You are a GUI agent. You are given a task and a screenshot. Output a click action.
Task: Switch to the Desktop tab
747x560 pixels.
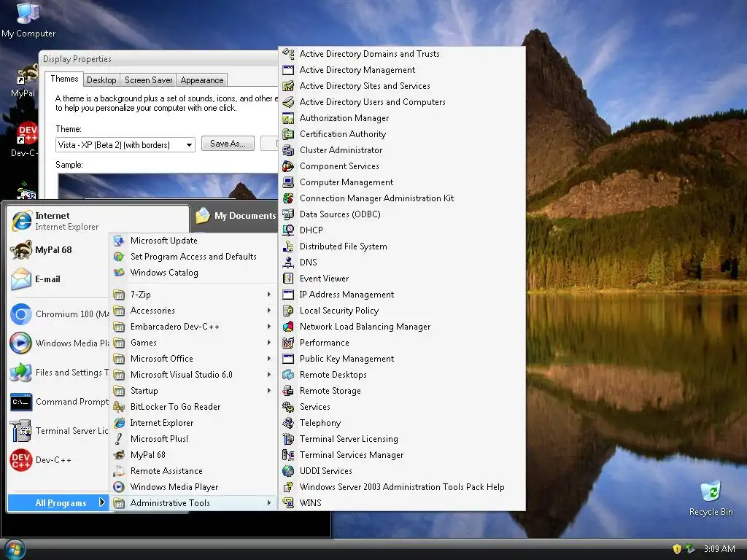[x=101, y=80]
